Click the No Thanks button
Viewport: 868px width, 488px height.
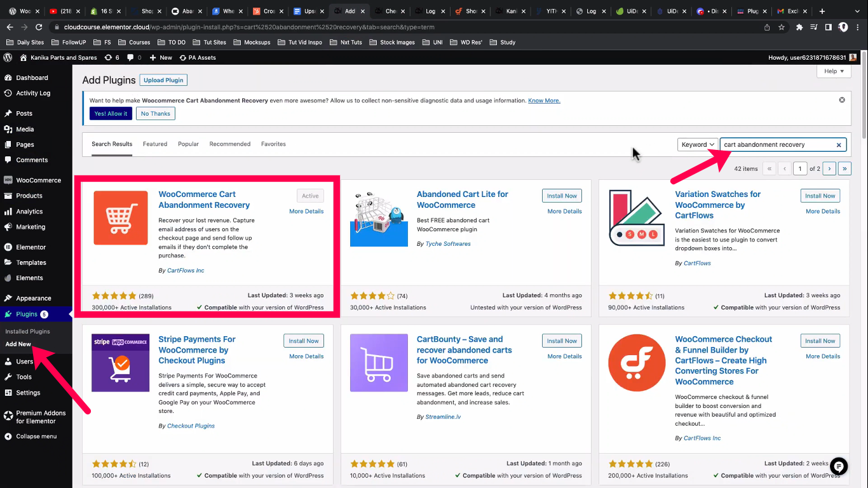(x=156, y=114)
